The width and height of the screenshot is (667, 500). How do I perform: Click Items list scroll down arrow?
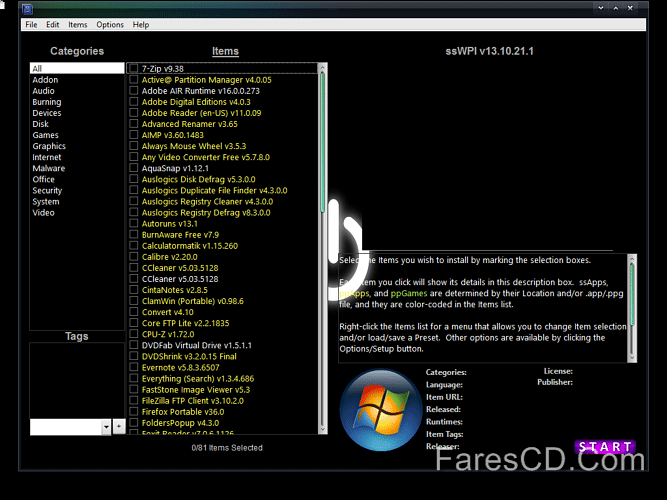click(x=322, y=429)
